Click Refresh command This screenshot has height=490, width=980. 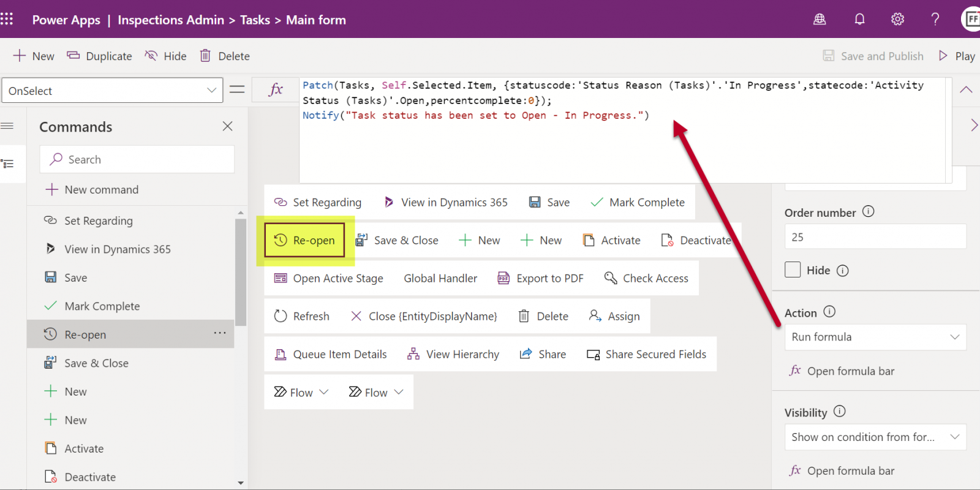pos(302,316)
